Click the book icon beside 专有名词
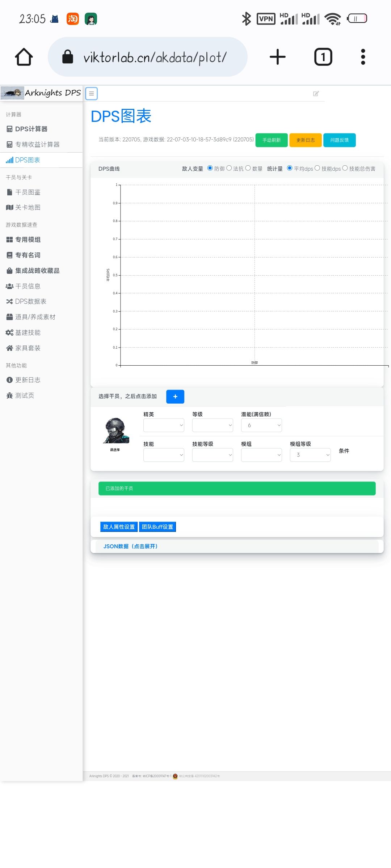The image size is (391, 868). point(9,255)
